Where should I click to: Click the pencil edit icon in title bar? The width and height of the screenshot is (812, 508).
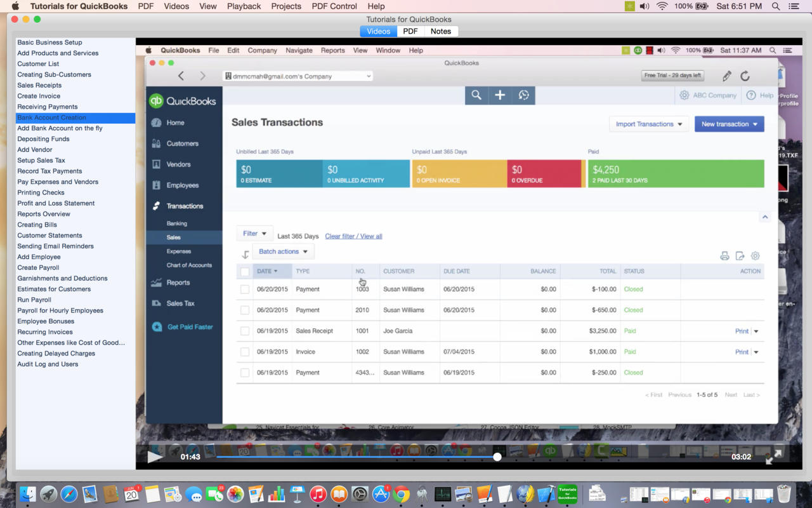(x=727, y=76)
